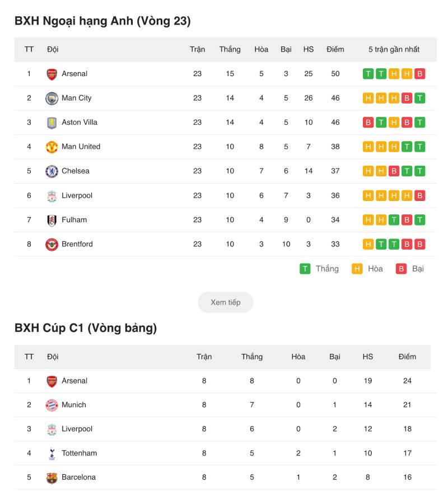Click the Arsenal crest in Premier League table
The width and height of the screenshot is (448, 491).
coord(52,74)
